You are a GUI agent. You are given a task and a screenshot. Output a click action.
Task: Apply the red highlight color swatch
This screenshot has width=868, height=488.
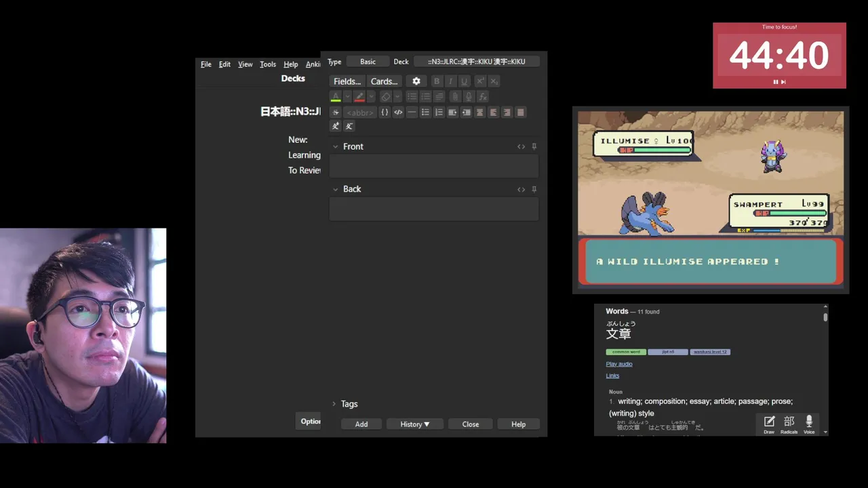(359, 97)
